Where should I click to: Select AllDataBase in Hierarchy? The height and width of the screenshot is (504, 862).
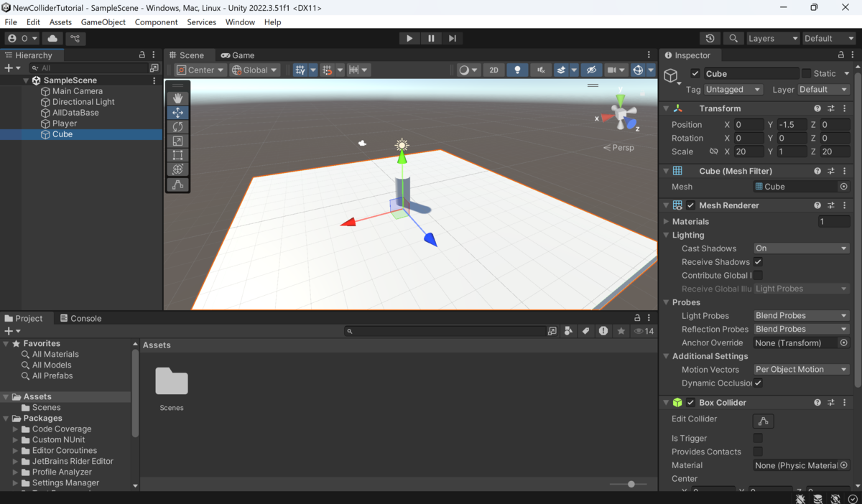(x=75, y=113)
